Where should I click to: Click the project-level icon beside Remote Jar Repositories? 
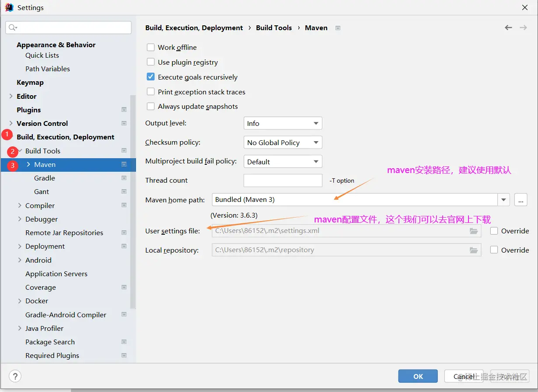124,232
